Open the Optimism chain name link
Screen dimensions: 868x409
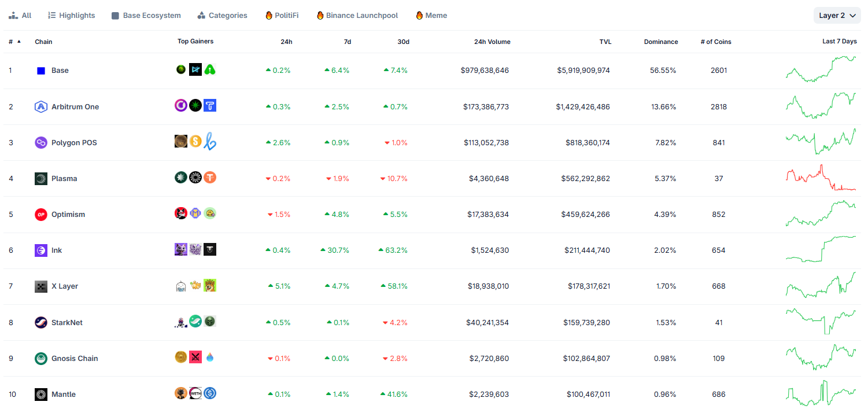pyautogui.click(x=68, y=214)
